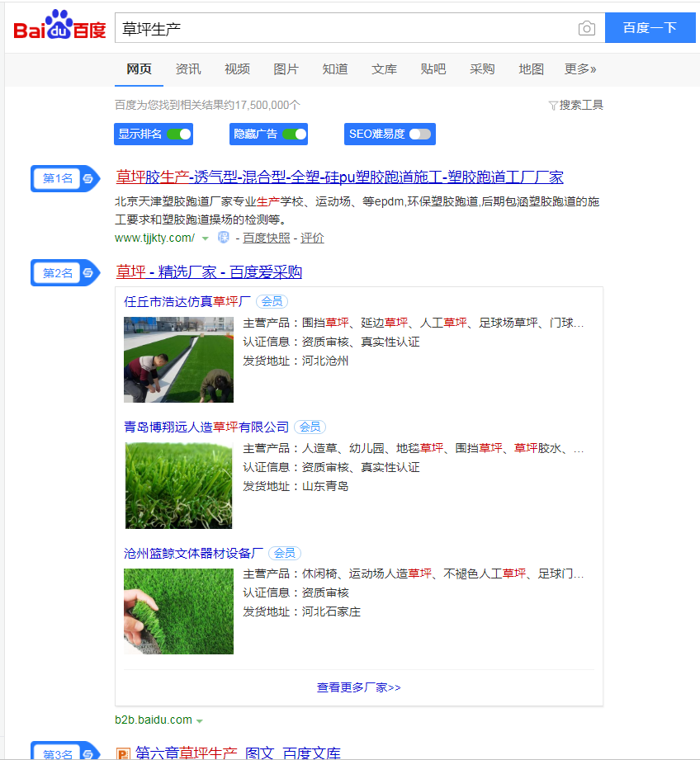
Task: Switch to the 资讯 tab
Action: 188,68
